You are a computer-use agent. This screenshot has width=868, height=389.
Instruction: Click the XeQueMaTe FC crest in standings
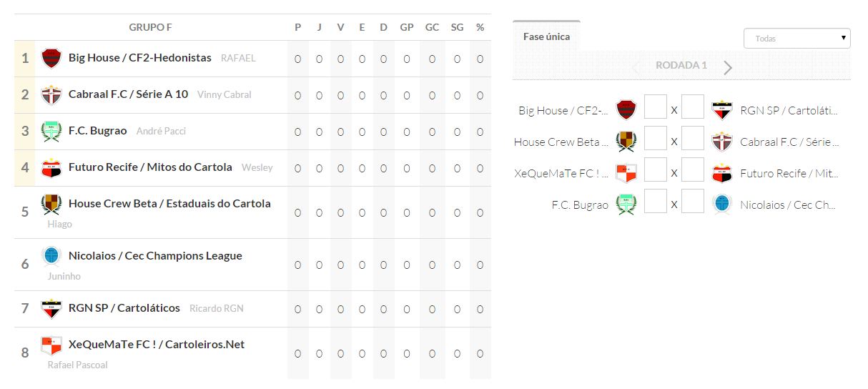tap(51, 345)
